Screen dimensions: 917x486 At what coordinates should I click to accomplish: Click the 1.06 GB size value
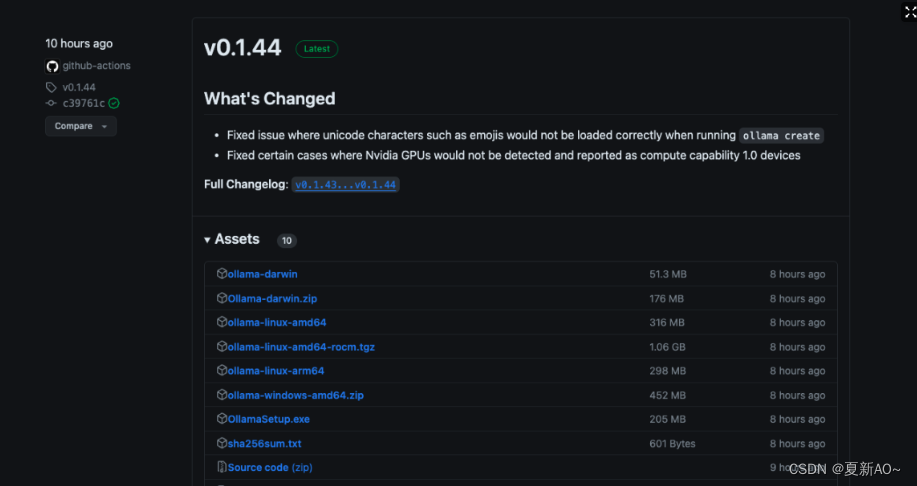point(667,347)
